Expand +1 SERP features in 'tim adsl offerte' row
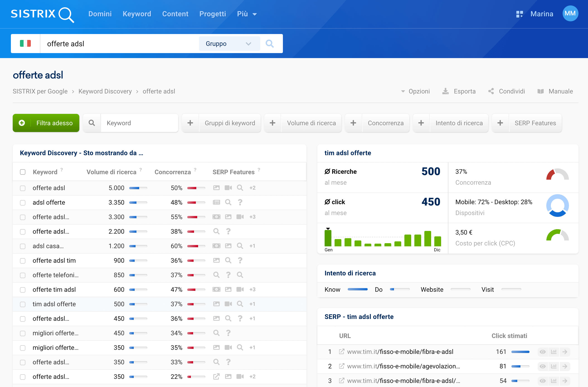 point(252,304)
